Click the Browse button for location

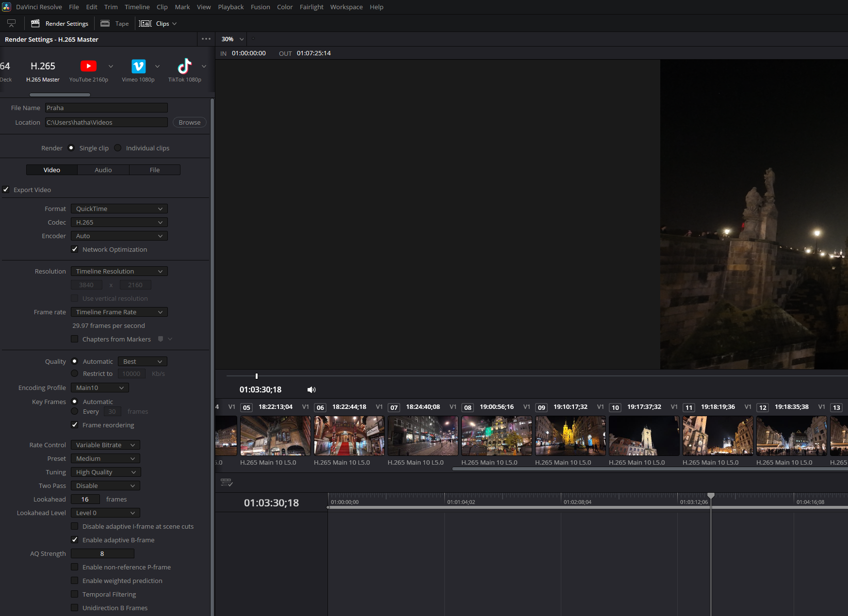click(x=189, y=122)
